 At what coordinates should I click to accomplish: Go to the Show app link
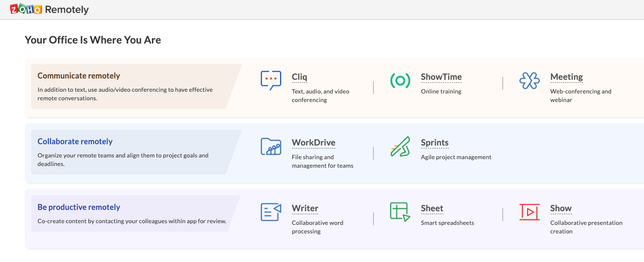(561, 209)
